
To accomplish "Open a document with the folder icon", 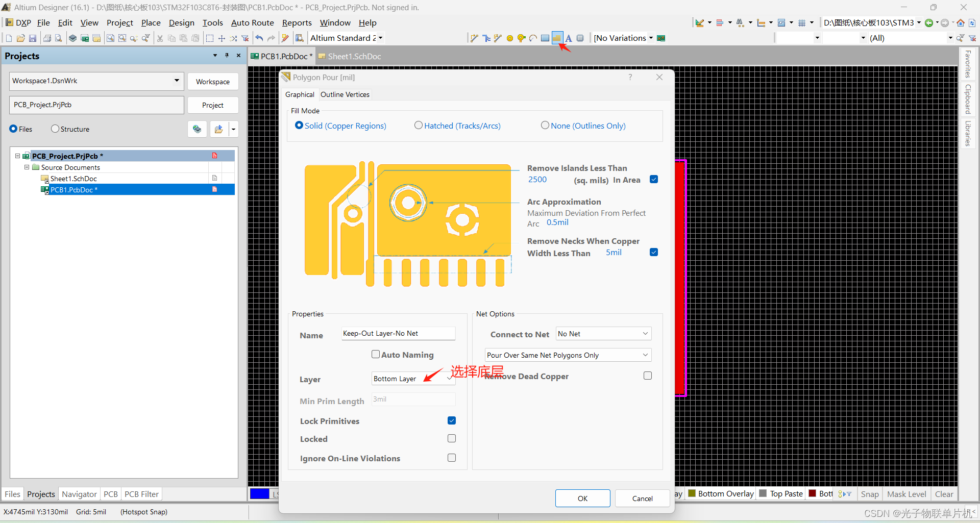I will 21,38.
